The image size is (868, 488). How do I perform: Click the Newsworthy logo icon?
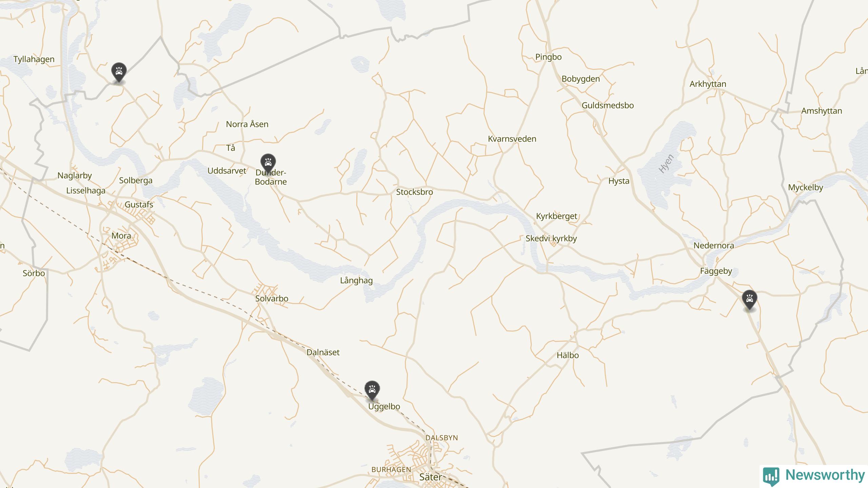click(771, 476)
